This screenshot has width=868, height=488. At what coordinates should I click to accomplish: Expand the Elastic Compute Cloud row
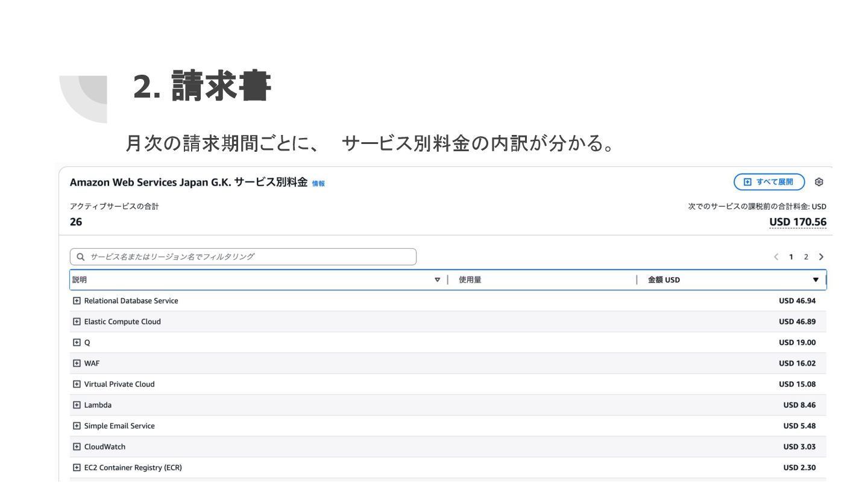(x=77, y=322)
